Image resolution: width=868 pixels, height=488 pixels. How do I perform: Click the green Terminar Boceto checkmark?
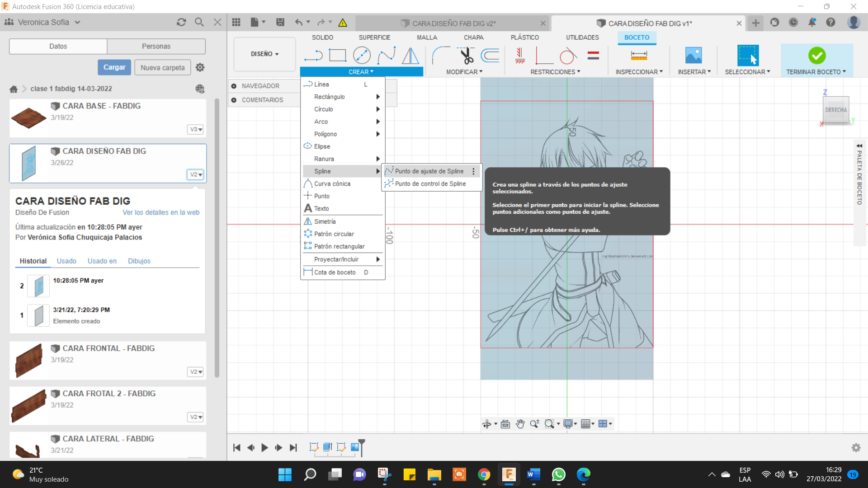click(x=816, y=56)
